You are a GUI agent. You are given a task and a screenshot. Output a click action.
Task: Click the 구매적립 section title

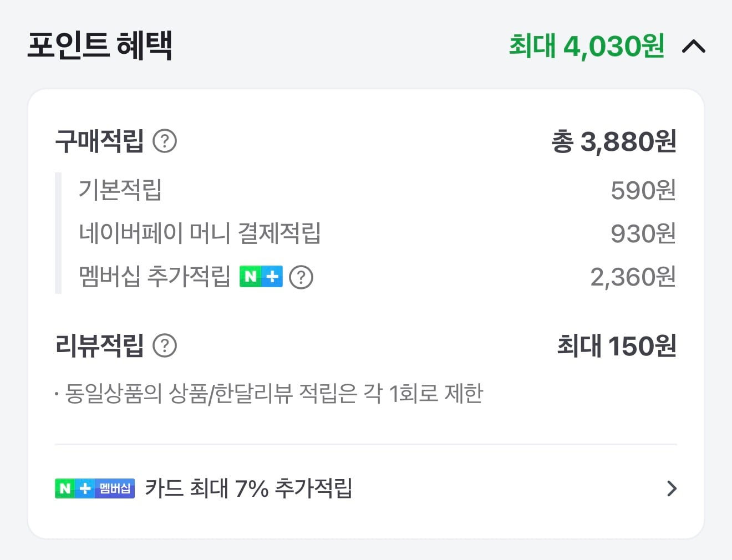(101, 142)
